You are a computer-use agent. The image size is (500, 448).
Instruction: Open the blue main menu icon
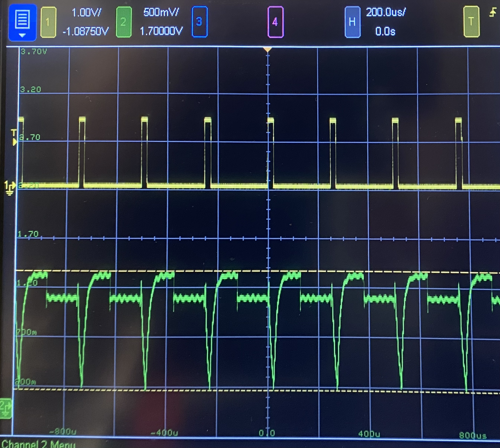(x=22, y=22)
